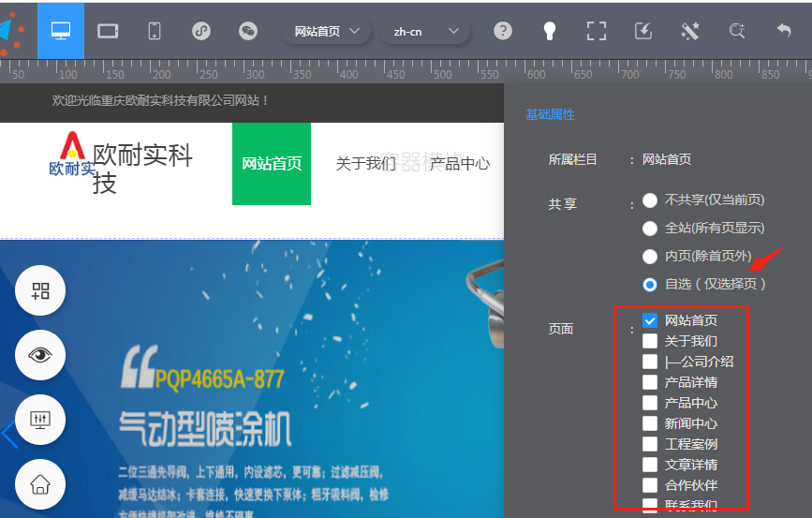Click the preview search icon in toolbar
This screenshot has width=812, height=518.
click(737, 31)
